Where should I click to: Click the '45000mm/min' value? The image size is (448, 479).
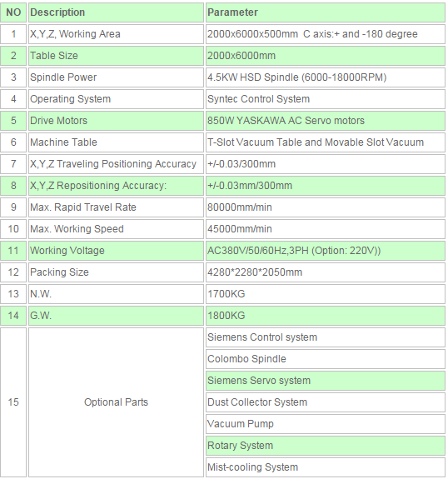click(x=326, y=229)
